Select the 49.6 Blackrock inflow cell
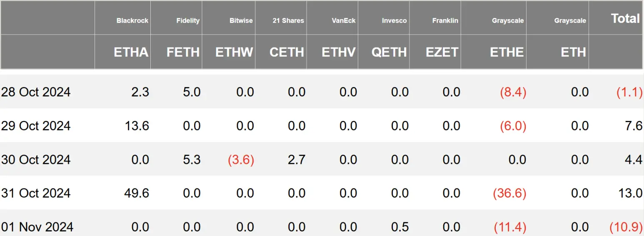Screen dimensions: 644x236 (x=137, y=193)
